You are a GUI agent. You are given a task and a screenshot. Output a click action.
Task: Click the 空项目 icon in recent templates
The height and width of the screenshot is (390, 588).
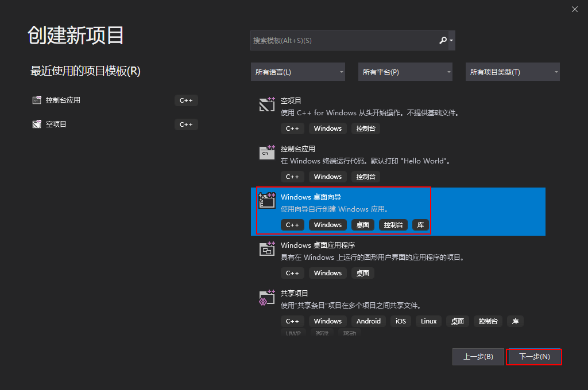[37, 124]
